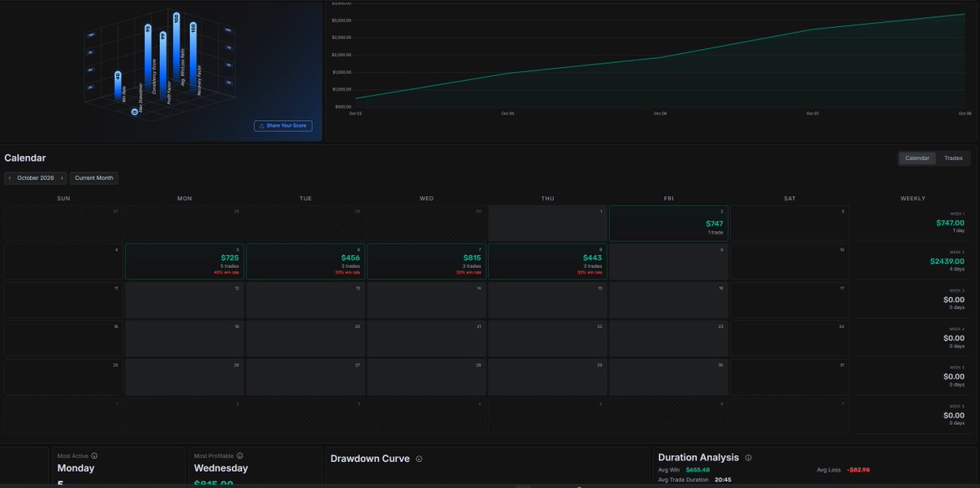The height and width of the screenshot is (488, 980).
Task: Click info icon next to Most Profitable
Action: pos(239,455)
